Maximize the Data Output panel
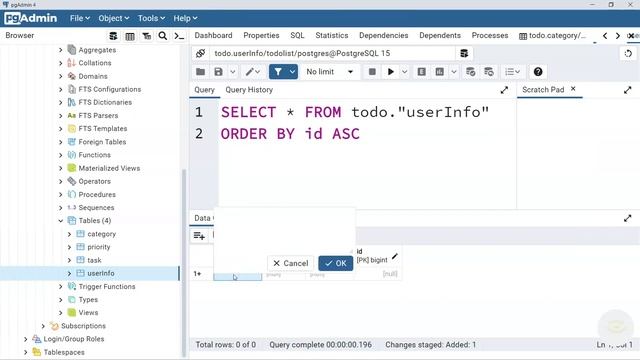This screenshot has height=360, width=640. 627,218
